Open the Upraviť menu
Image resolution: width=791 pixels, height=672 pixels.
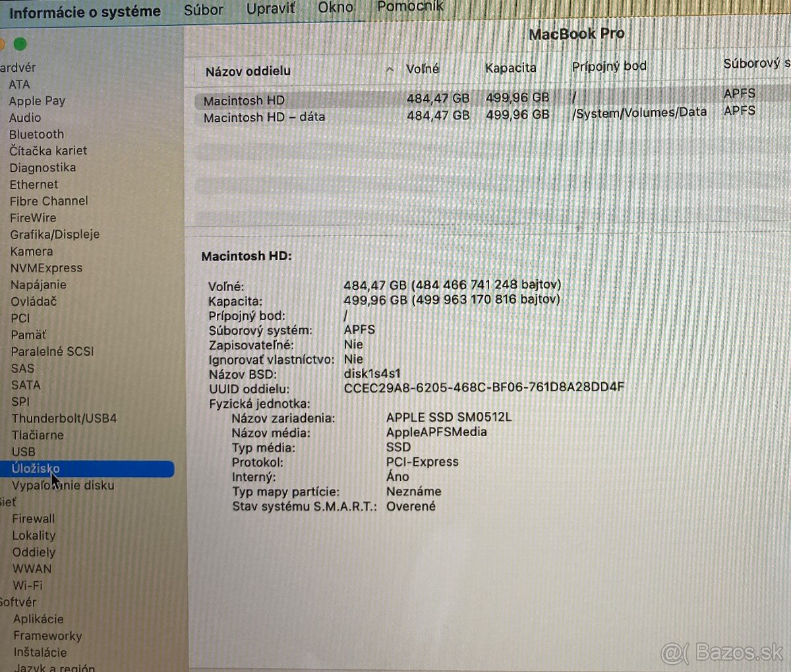[270, 9]
